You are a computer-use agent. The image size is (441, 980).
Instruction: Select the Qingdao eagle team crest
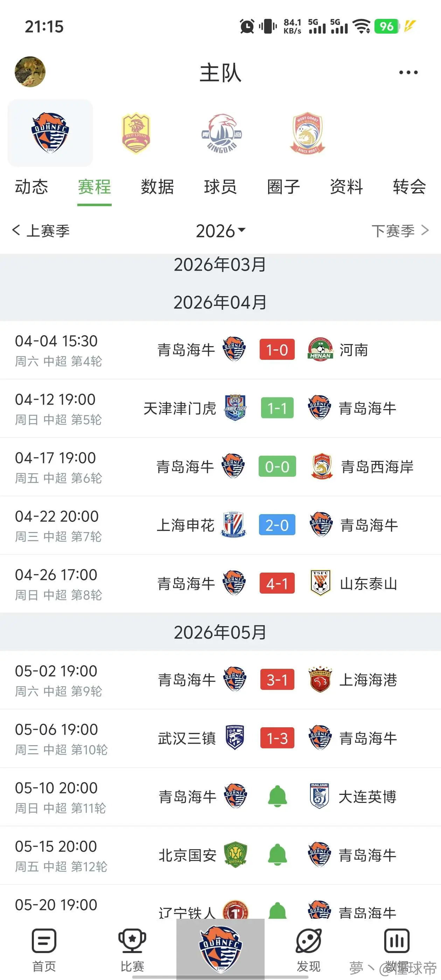coord(222,133)
